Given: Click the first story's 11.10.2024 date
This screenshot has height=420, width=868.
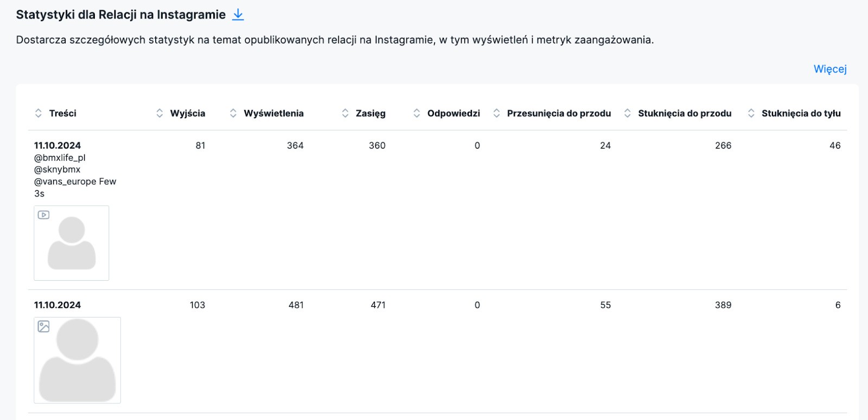Looking at the screenshot, I should tap(58, 145).
